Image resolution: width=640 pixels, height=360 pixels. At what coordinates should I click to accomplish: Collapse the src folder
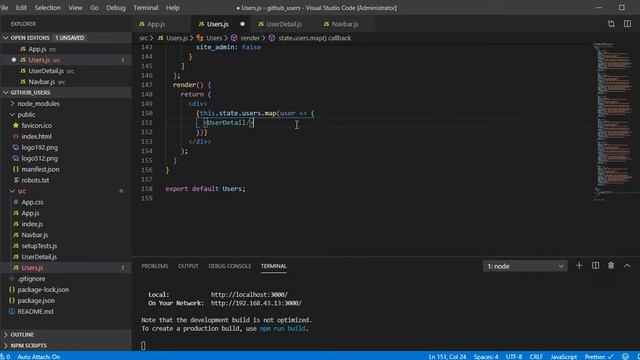(22, 191)
